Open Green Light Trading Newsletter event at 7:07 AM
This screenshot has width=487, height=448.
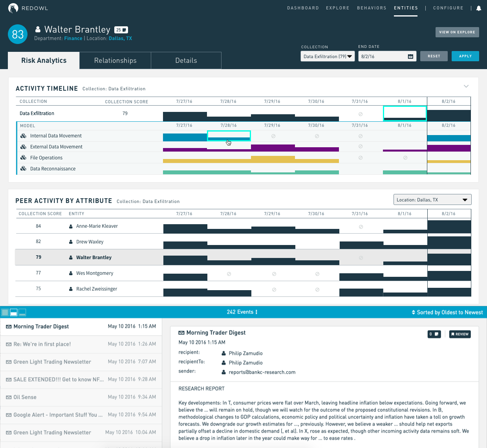[x=81, y=362]
